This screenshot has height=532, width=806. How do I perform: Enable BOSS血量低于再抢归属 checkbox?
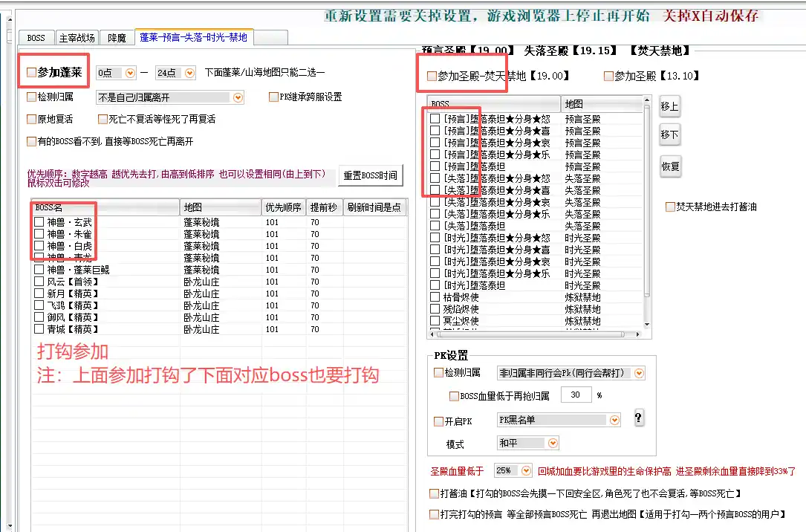(454, 396)
